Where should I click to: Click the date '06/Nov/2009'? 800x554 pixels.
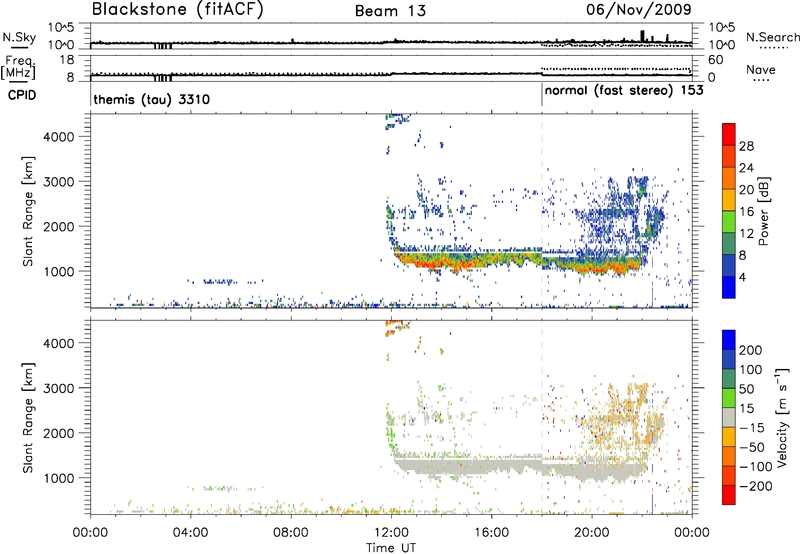(639, 9)
